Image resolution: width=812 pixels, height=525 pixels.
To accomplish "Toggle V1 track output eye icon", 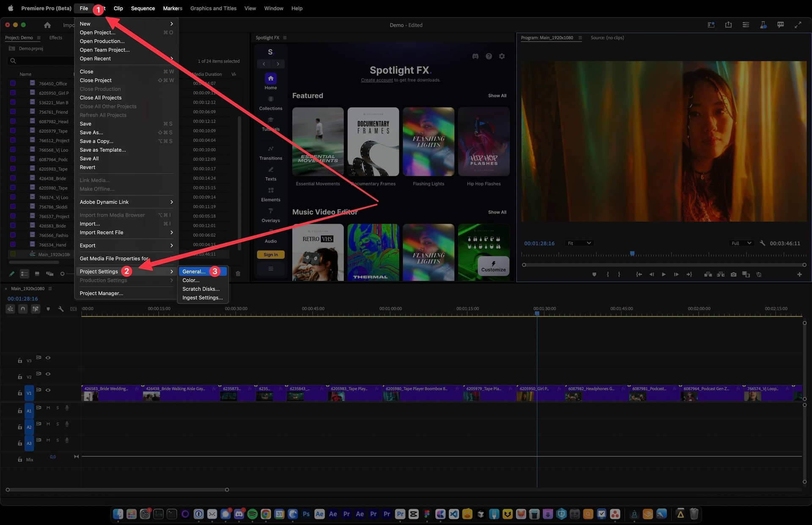I will pyautogui.click(x=48, y=390).
